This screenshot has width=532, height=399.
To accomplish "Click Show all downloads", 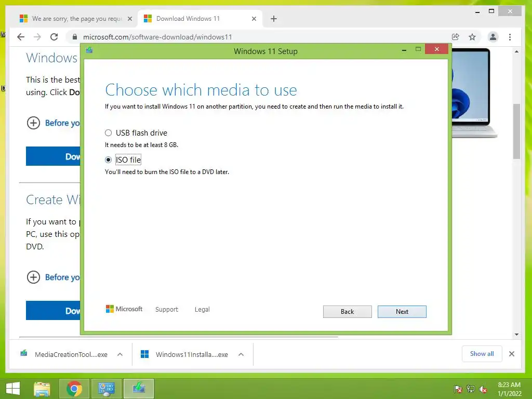I will pyautogui.click(x=482, y=354).
